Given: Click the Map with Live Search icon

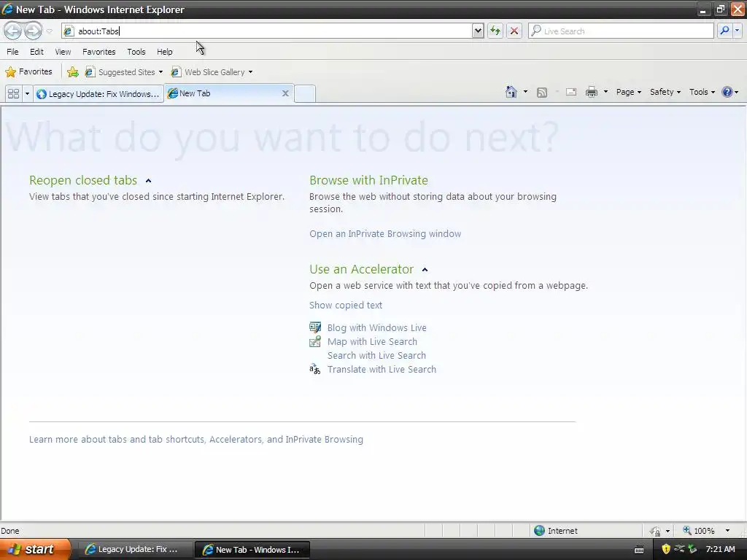Looking at the screenshot, I should click(x=315, y=341).
